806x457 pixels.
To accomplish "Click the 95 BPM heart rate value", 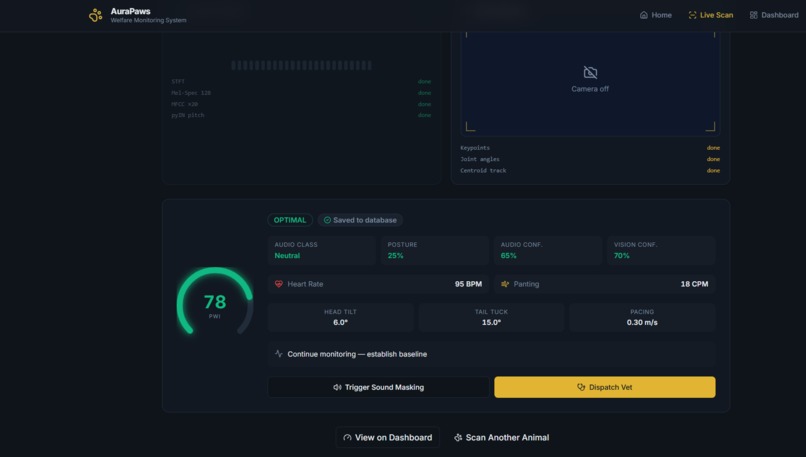I will tap(468, 284).
